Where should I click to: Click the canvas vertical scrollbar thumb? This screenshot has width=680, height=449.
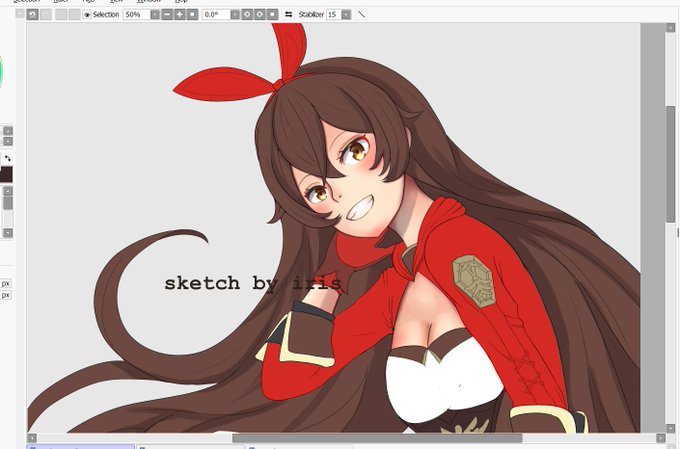(x=670, y=165)
